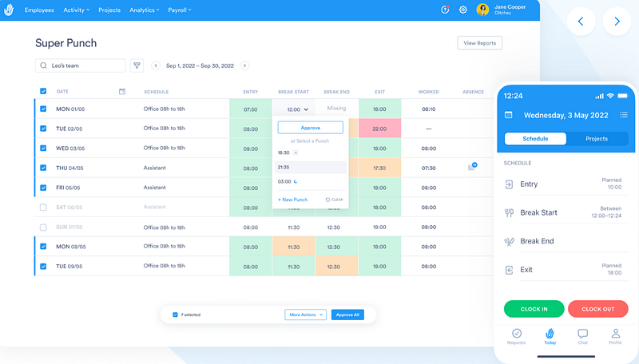Viewport: 639px width, 364px height.
Task: Open the absence note icon on THU 04/05
Action: [472, 167]
